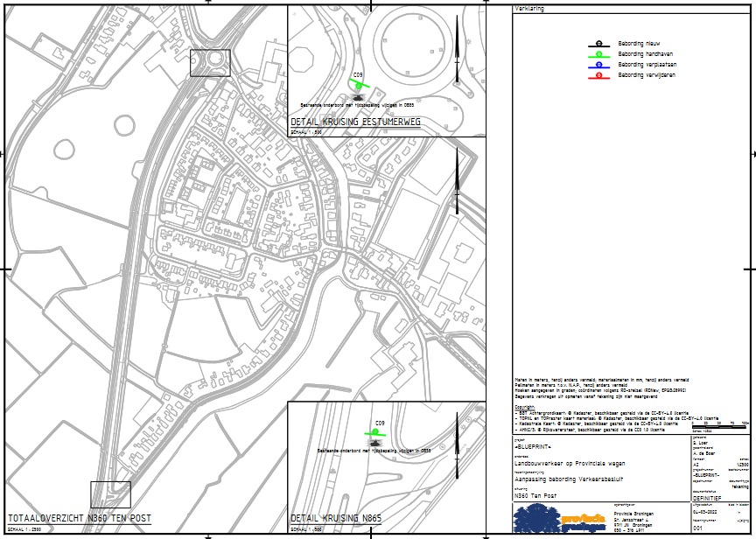The image size is (756, 539).
Task: Click the green 'Bebording handhaven' legend symbol
Action: coord(598,54)
